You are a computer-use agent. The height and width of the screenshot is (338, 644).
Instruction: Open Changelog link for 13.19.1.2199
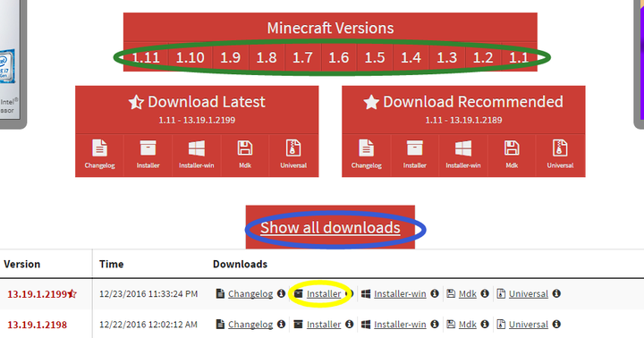[250, 294]
